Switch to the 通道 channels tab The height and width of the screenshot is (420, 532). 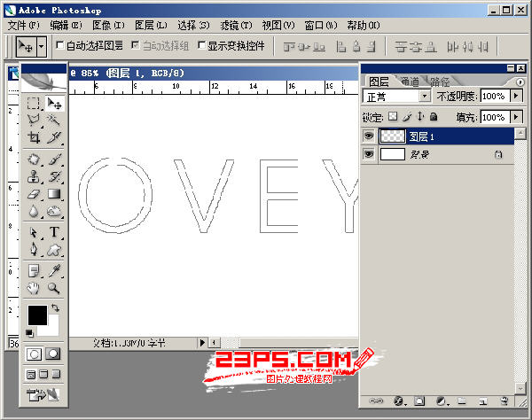click(x=410, y=81)
